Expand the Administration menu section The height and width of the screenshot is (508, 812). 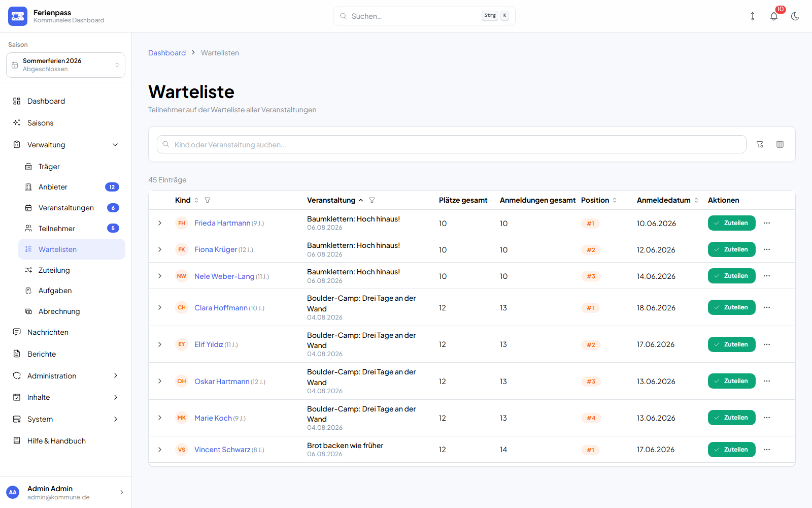click(65, 376)
